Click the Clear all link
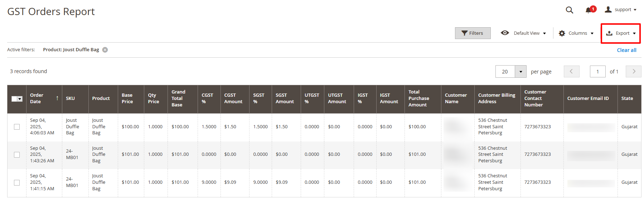644x206 pixels. [626, 50]
